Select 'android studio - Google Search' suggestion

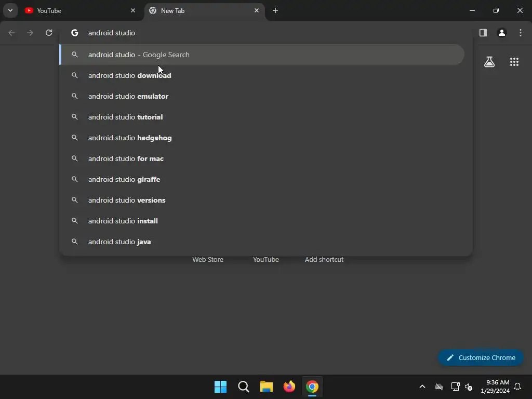[262, 55]
